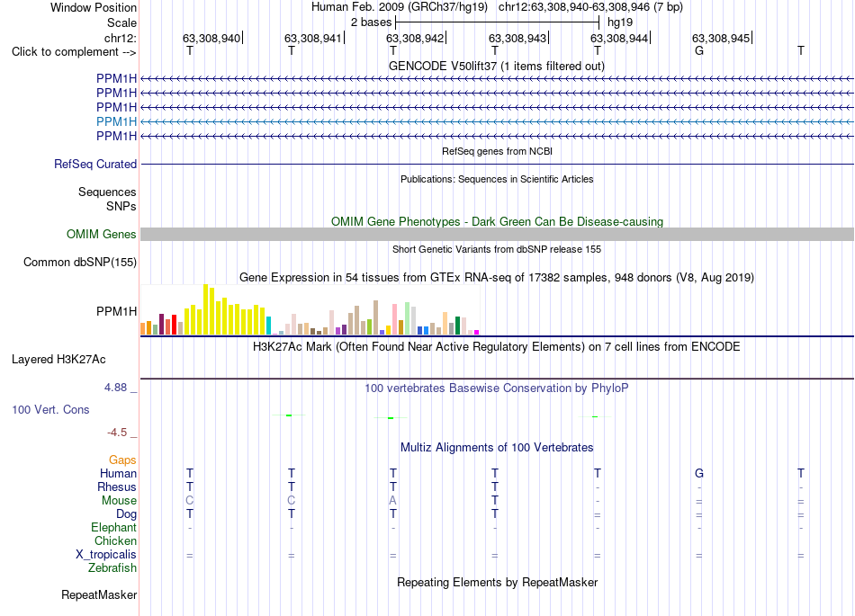Image resolution: width=855 pixels, height=616 pixels.
Task: Click the '2 bases' scale bar label
Action: click(x=371, y=22)
